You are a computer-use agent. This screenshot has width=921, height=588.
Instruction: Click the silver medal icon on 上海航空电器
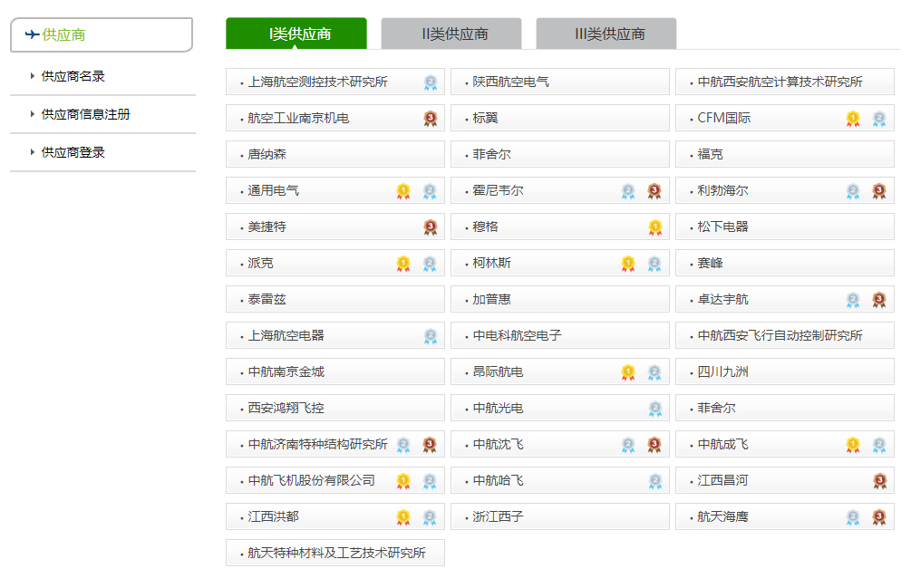pyautogui.click(x=431, y=336)
